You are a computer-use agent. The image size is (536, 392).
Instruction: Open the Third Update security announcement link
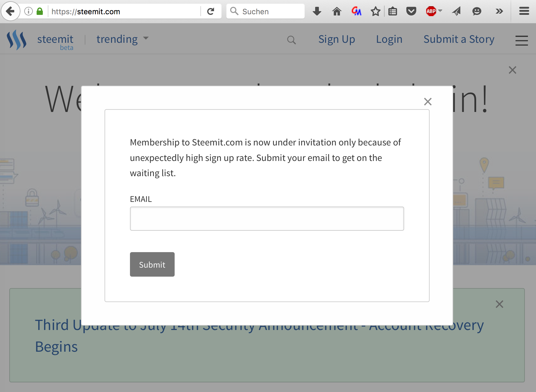pyautogui.click(x=259, y=336)
